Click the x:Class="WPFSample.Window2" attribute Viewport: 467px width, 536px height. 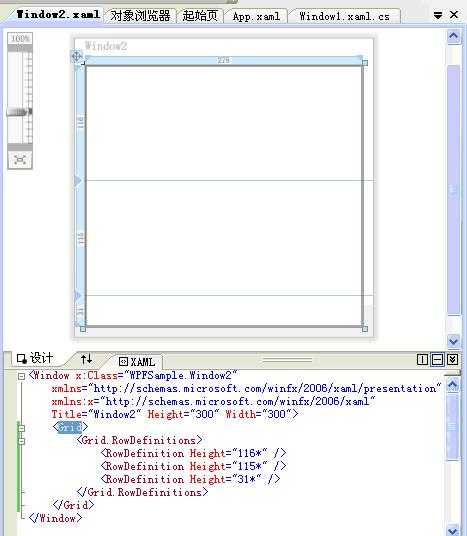(x=156, y=375)
